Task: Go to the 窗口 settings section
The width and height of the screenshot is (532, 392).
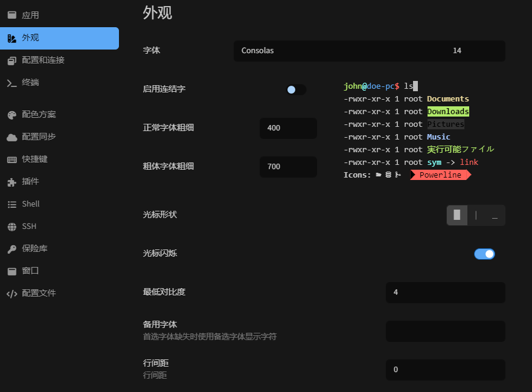Action: tap(30, 271)
